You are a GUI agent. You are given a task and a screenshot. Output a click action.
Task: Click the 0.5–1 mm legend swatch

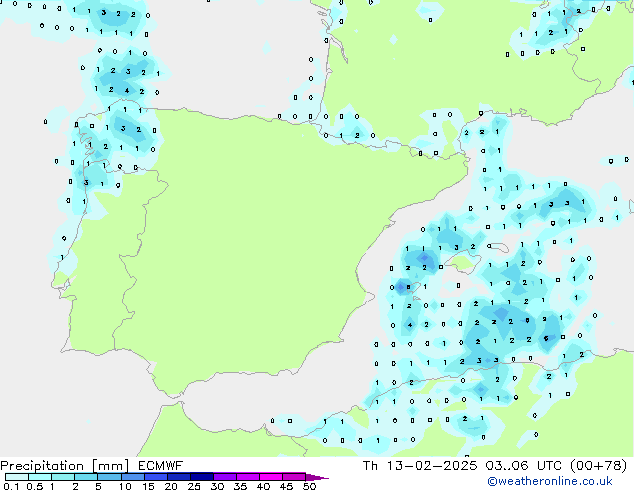click(x=40, y=477)
